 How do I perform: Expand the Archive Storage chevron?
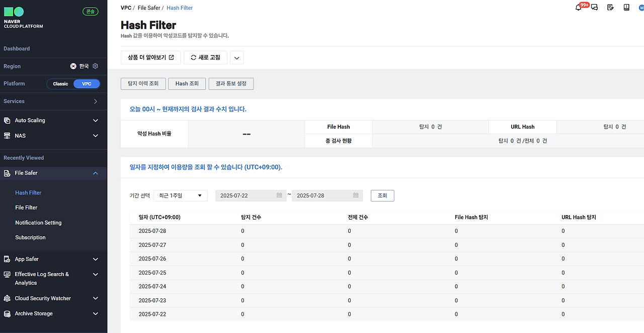[96, 313]
